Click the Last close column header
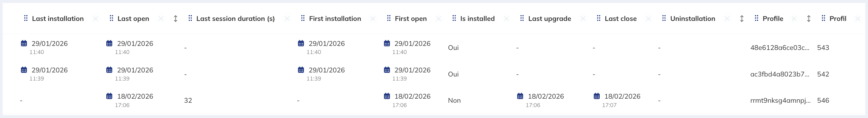Image resolution: width=868 pixels, height=118 pixels. click(x=621, y=18)
